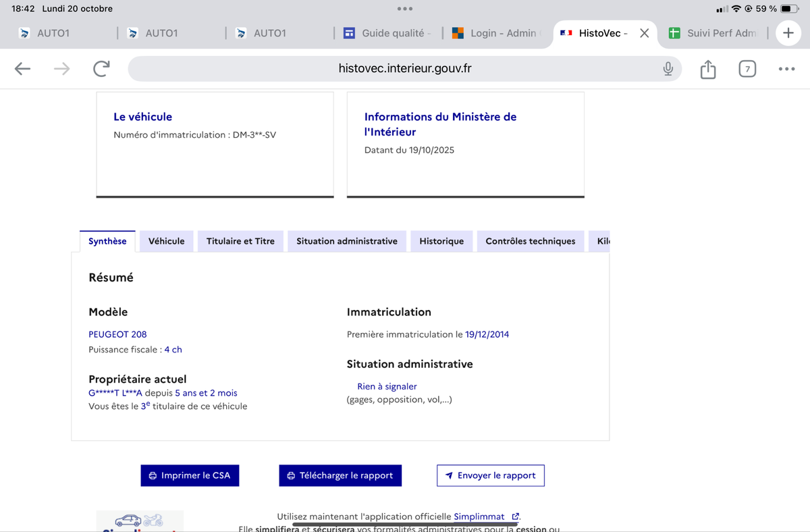Reload the HistoVec page
The image size is (810, 532).
[x=101, y=68]
